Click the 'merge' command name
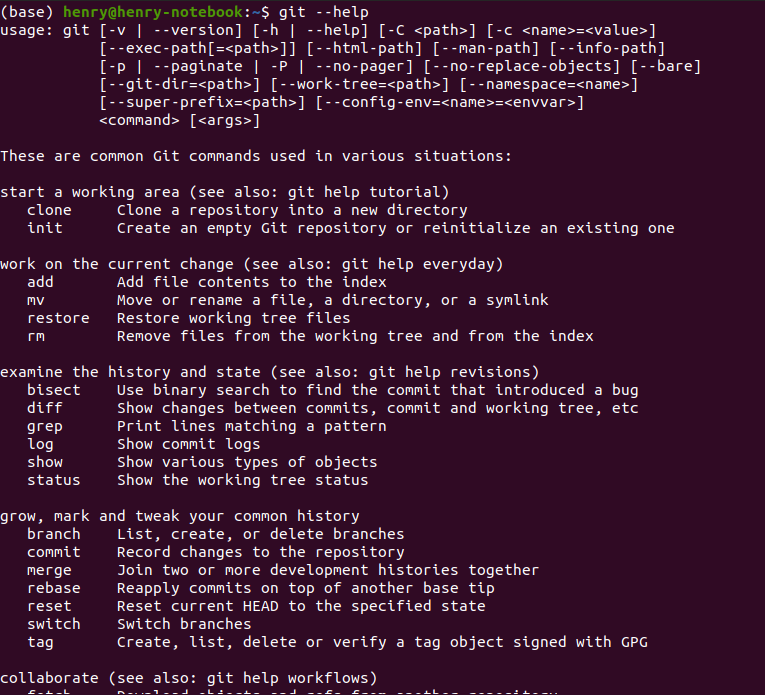This screenshot has width=765, height=695. (x=49, y=570)
